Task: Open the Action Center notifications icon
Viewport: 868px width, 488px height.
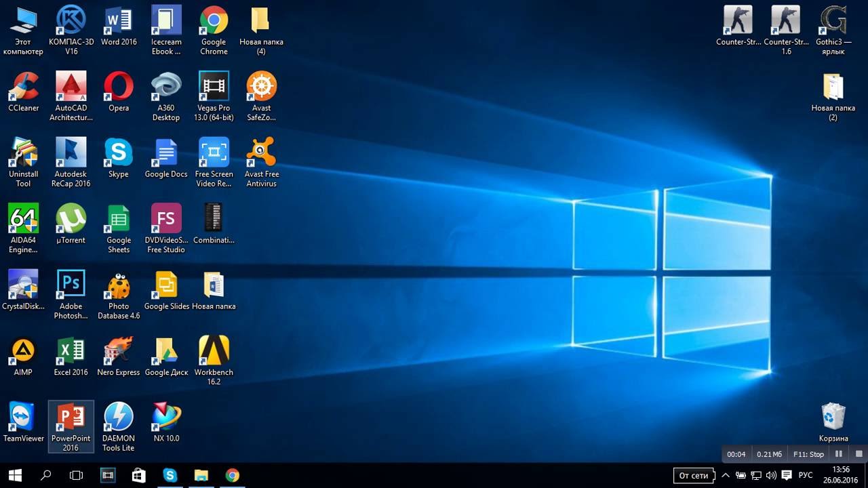Action: (787, 475)
